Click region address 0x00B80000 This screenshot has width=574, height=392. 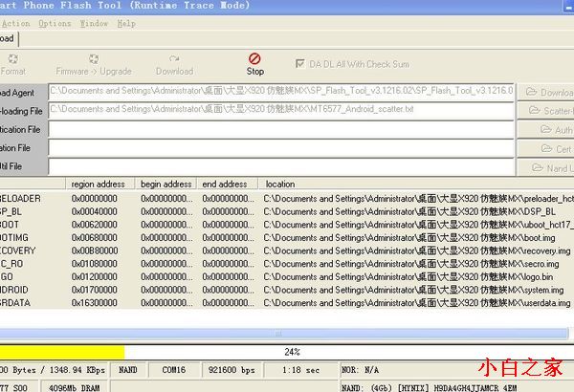95,250
